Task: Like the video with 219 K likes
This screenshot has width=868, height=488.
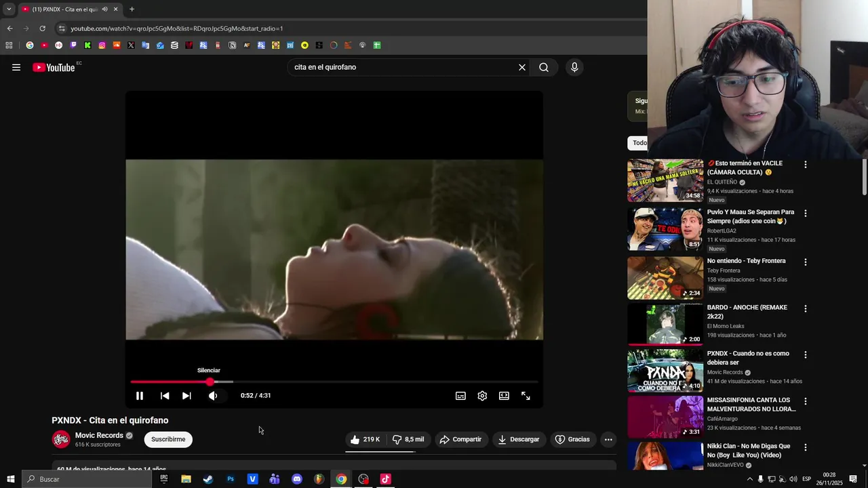Action: (x=365, y=439)
